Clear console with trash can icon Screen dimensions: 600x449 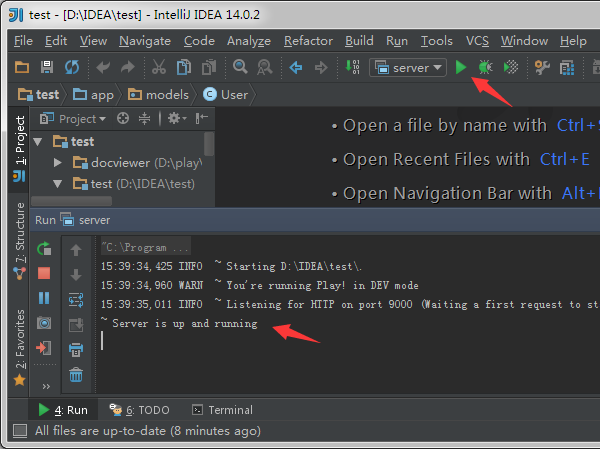(76, 375)
